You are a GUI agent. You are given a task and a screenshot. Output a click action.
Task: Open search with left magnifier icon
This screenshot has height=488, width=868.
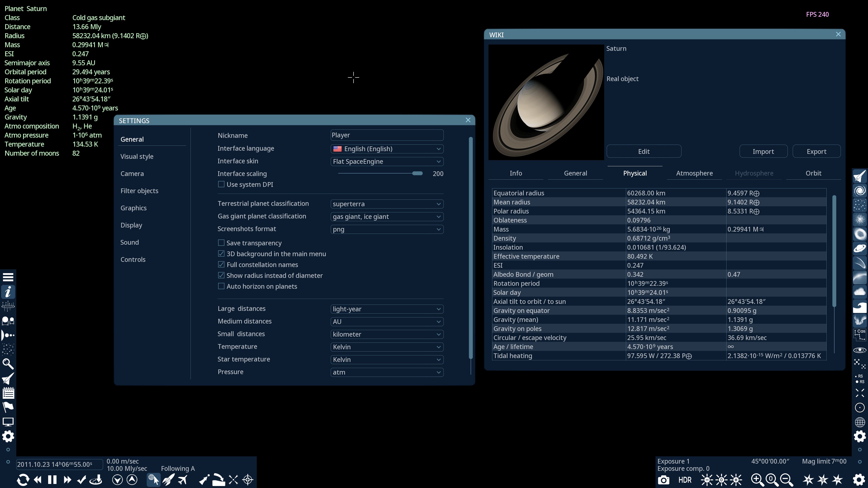pyautogui.click(x=8, y=364)
